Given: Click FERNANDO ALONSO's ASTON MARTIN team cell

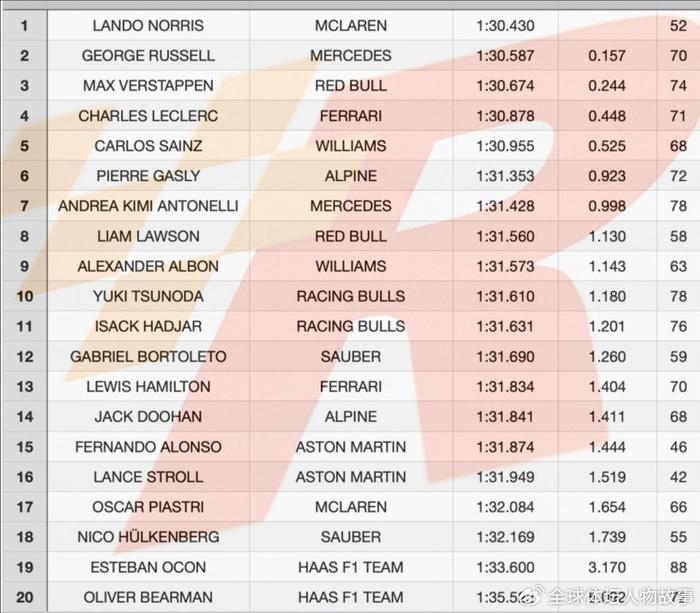Looking at the screenshot, I should [x=351, y=446].
